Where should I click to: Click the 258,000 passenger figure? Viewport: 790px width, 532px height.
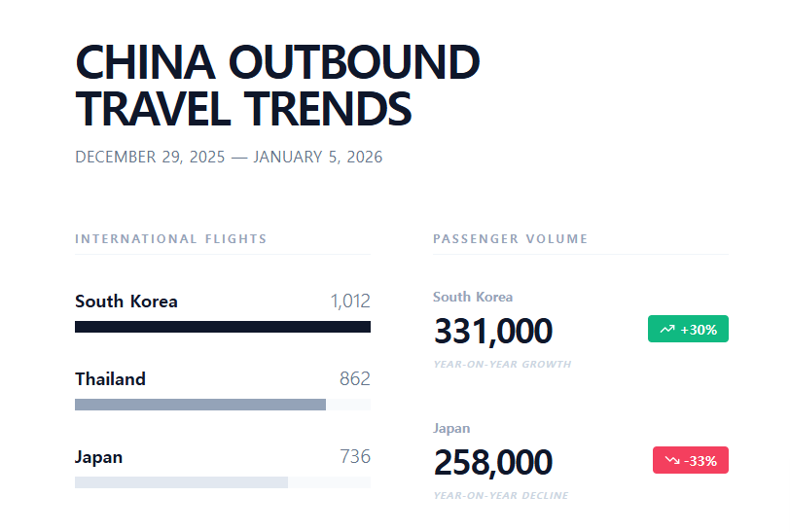tap(493, 463)
